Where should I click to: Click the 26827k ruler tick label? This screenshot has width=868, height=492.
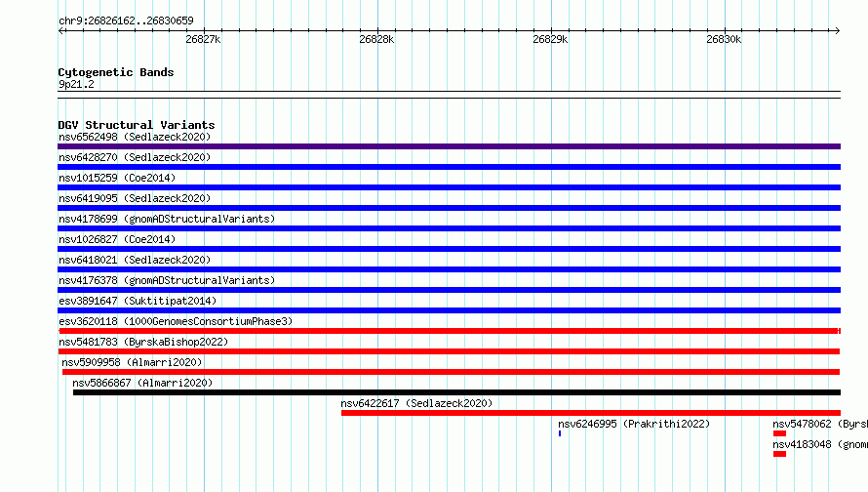click(203, 39)
